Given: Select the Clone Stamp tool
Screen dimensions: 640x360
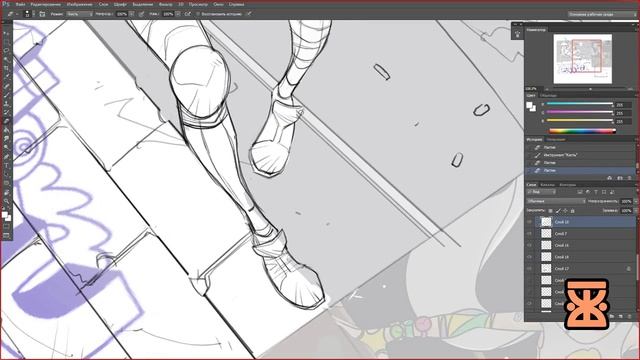Looking at the screenshot, I should (7, 104).
